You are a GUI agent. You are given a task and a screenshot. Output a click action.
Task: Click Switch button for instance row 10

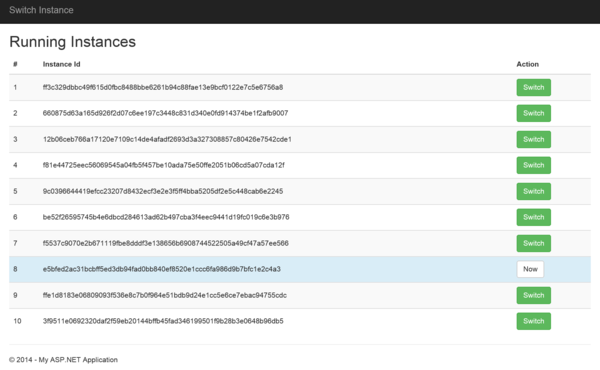click(533, 321)
